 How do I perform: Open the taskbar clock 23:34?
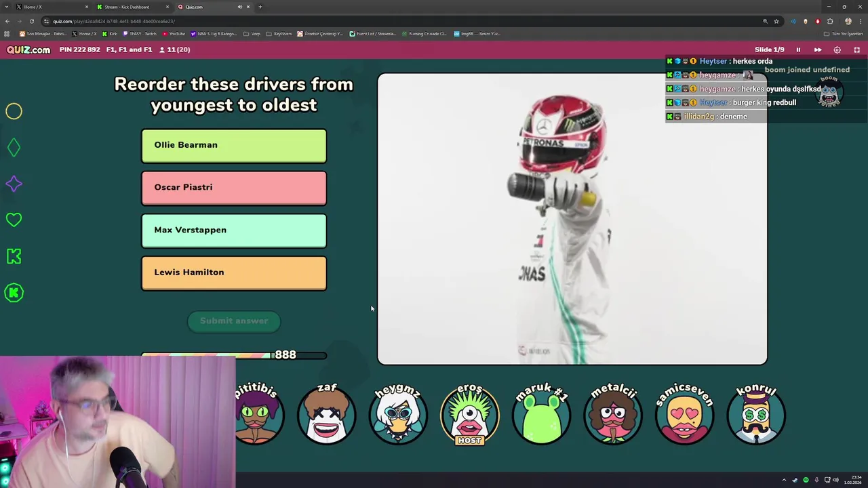point(852,480)
